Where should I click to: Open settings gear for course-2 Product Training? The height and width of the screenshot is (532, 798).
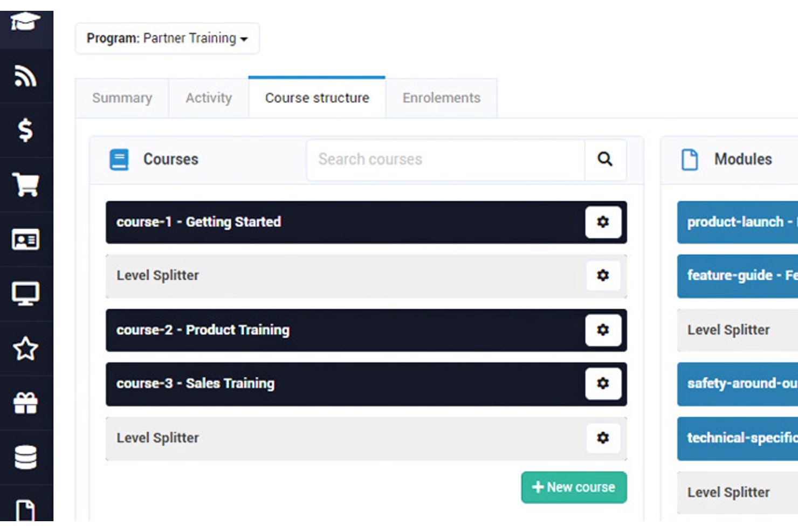click(603, 330)
